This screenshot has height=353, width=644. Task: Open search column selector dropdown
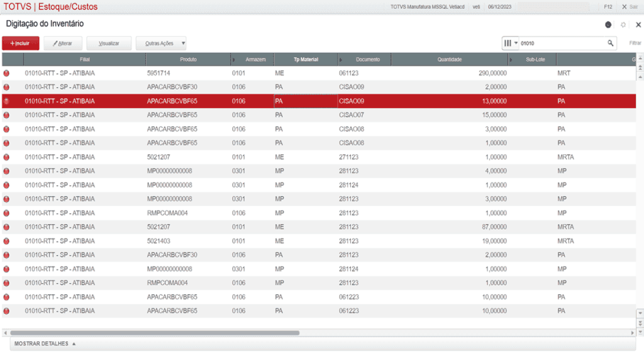(511, 43)
